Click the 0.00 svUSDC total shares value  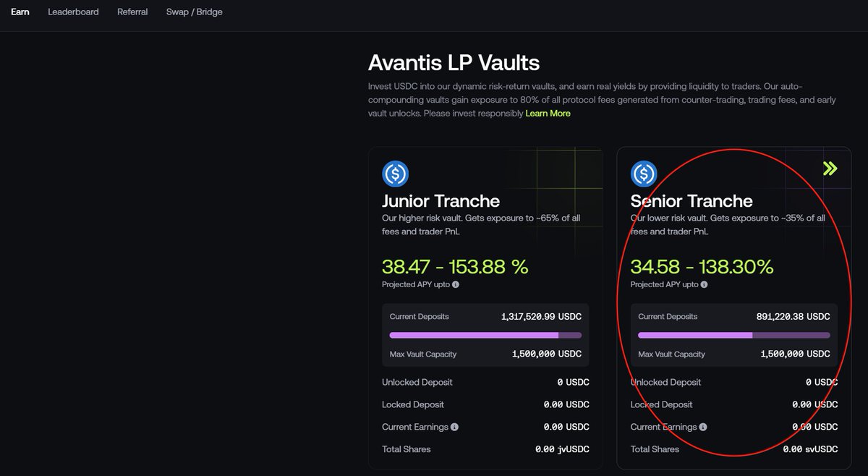pos(811,449)
